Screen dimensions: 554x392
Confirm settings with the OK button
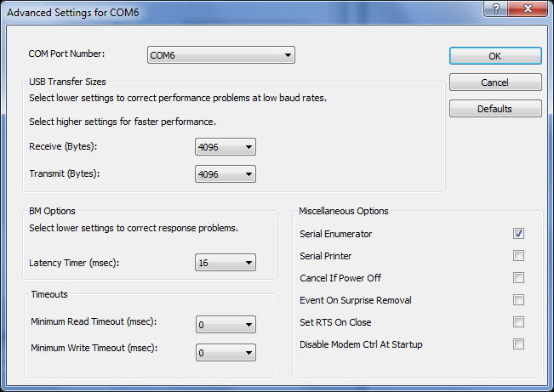pyautogui.click(x=495, y=56)
